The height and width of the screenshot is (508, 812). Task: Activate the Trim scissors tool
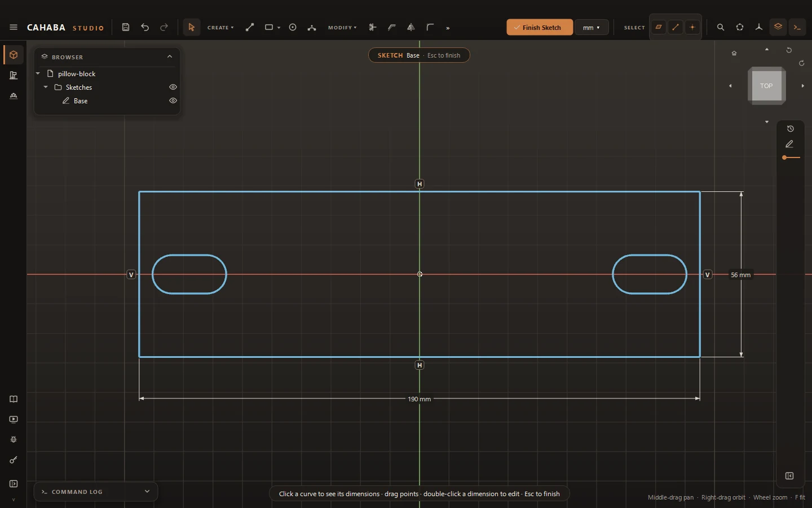373,27
